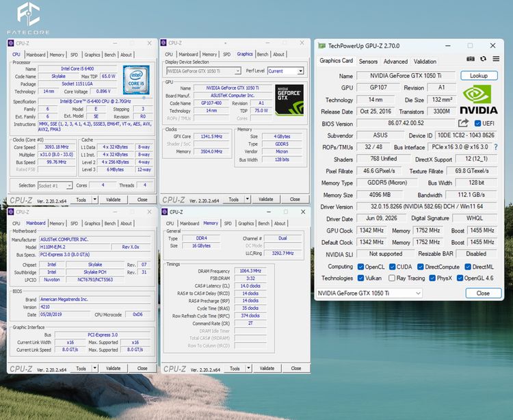Click the Bandwidth value 112.1 GB/s

[x=471, y=195]
